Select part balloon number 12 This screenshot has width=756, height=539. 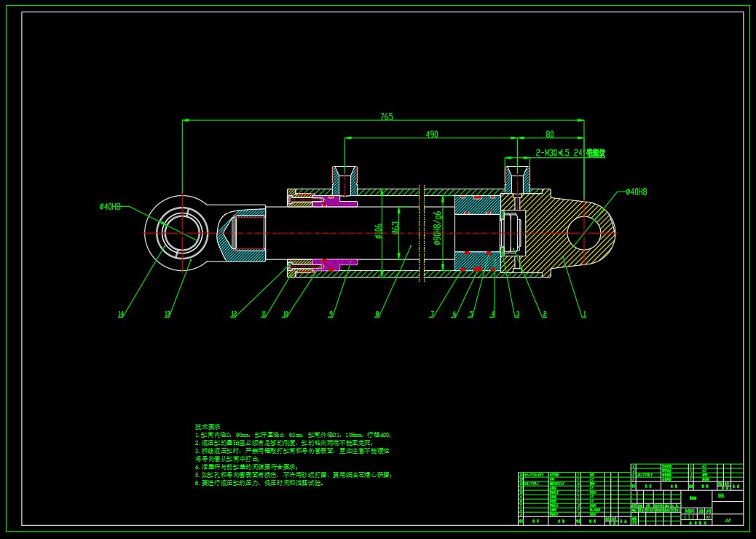point(234,315)
